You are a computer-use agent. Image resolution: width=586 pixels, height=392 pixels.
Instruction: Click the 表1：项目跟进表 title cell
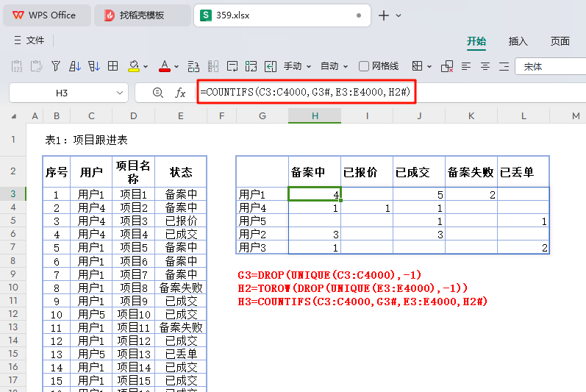coord(86,140)
